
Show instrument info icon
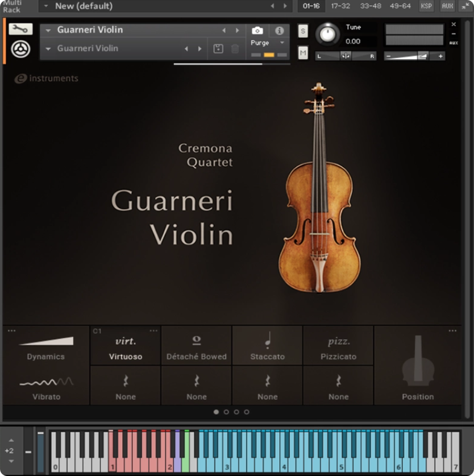(279, 30)
